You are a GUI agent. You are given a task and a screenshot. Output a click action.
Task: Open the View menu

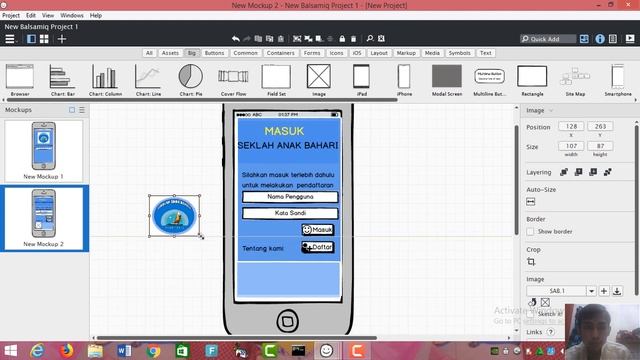tap(48, 16)
